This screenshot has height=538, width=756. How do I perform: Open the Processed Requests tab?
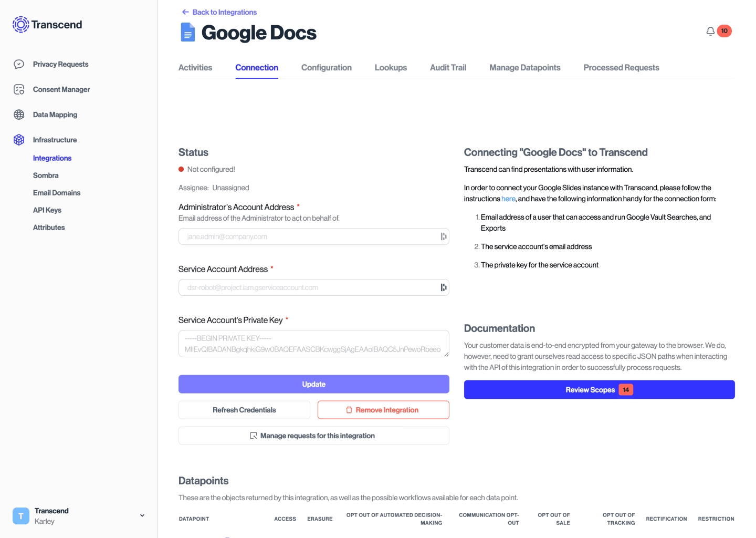[x=621, y=67]
